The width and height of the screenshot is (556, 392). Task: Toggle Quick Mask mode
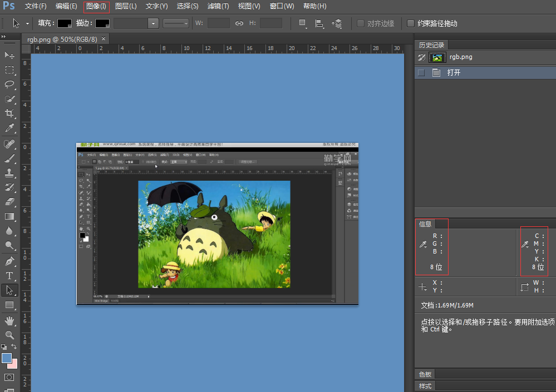pos(9,378)
